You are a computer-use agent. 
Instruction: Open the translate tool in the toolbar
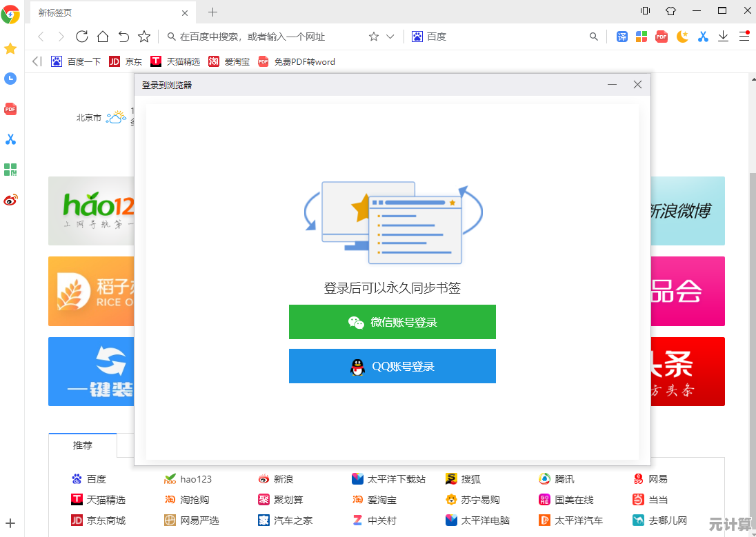coord(621,37)
